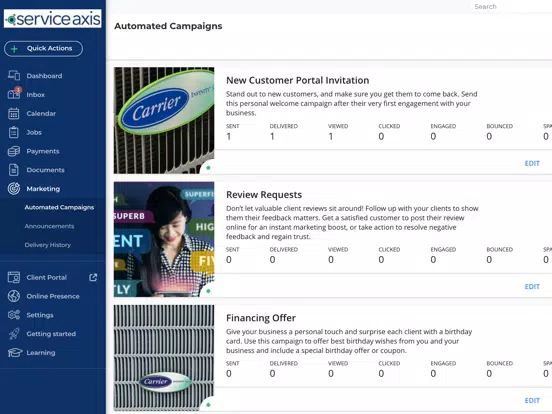
Task: Click green status dot on Review Requests card
Action: 208,291
